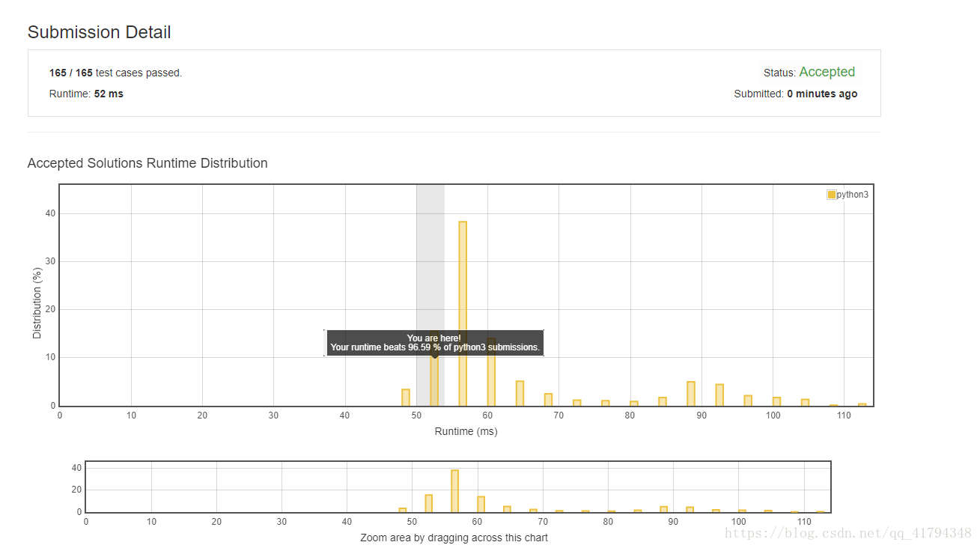
Task: Click the 'Runtime (ms)' axis label
Action: (x=466, y=431)
